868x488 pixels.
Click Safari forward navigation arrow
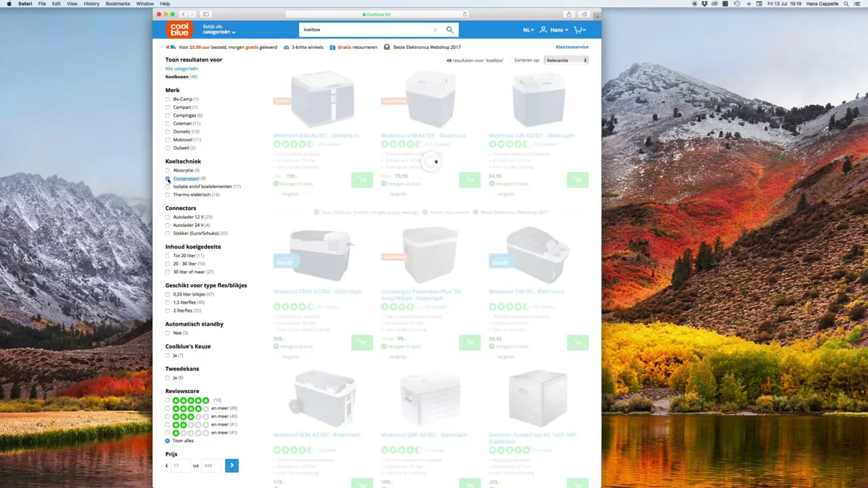[192, 14]
